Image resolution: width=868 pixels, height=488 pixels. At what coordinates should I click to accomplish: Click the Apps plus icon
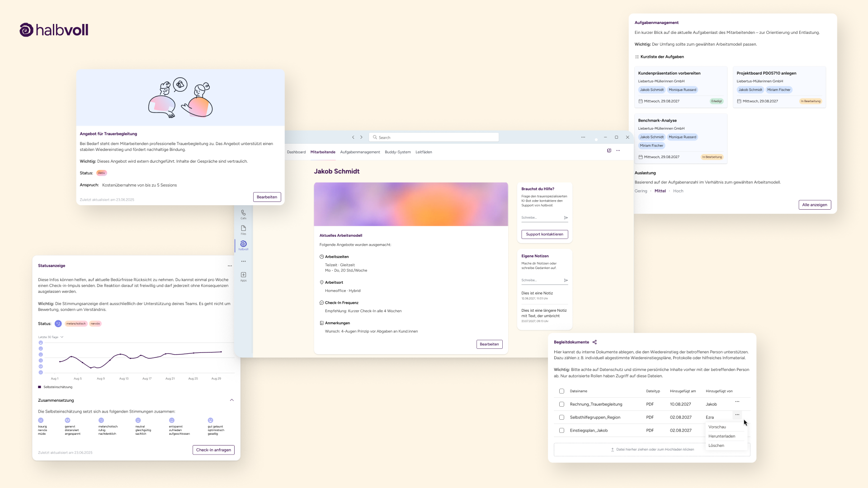(x=243, y=275)
